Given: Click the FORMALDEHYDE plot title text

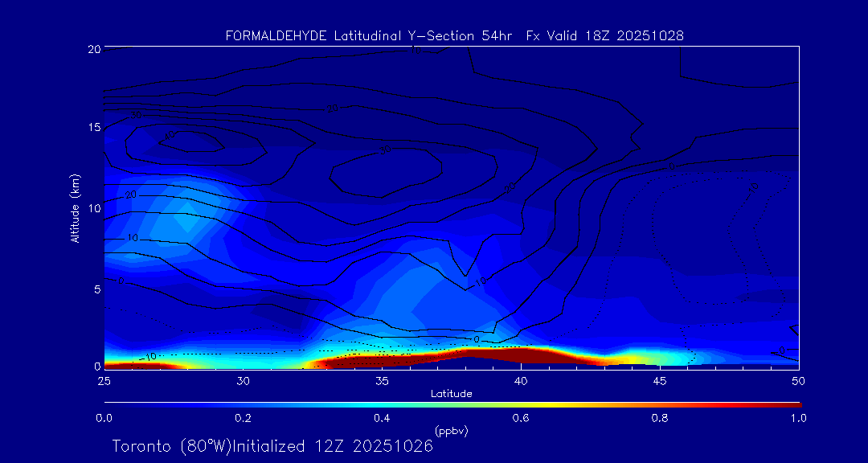Looking at the screenshot, I should coord(454,36).
